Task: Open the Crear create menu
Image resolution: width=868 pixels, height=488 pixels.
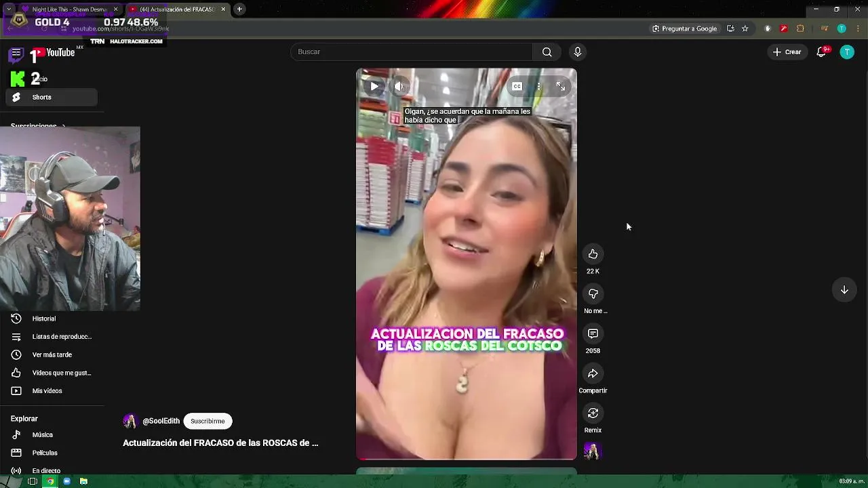Action: coord(787,52)
